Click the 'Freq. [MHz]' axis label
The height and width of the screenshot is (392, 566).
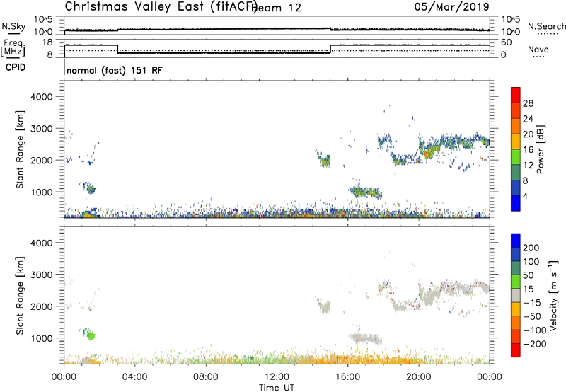point(13,48)
